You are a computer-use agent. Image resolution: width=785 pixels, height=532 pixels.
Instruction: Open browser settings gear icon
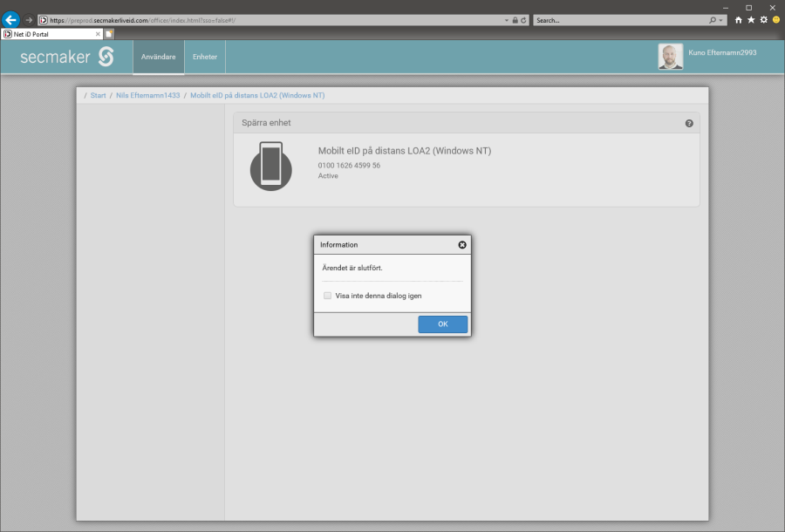(x=763, y=19)
